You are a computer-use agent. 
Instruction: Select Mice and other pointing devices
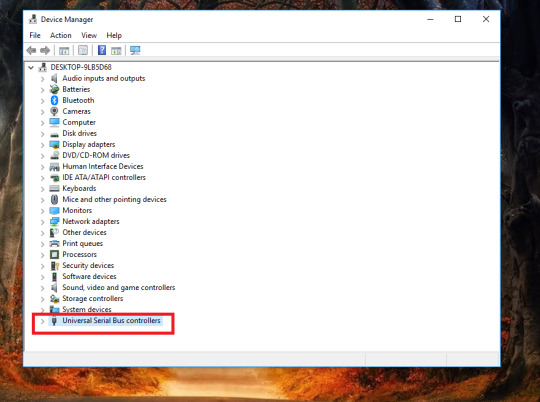[114, 199]
